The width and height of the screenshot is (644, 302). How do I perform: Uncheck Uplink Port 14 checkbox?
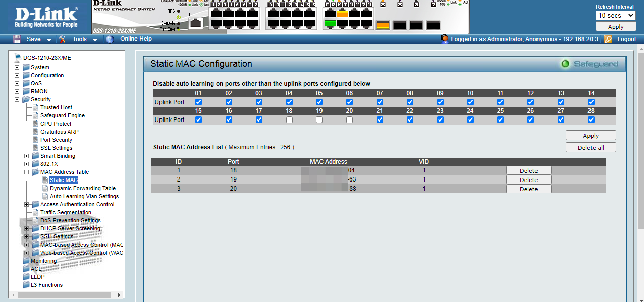[x=591, y=102]
